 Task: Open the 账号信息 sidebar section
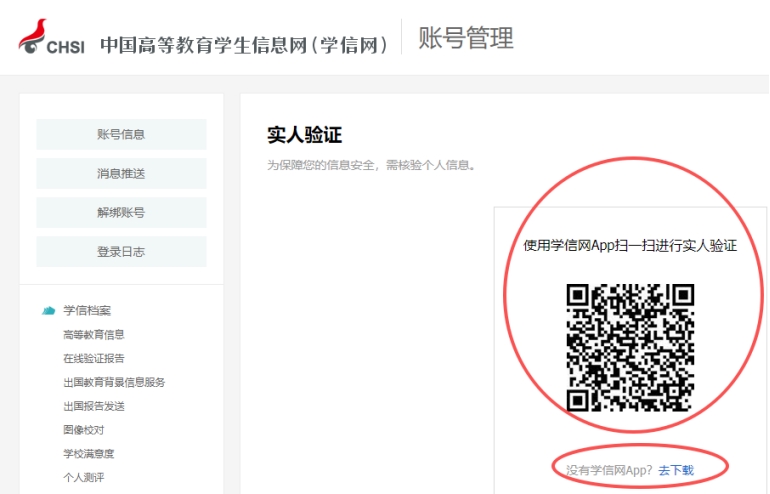(x=121, y=135)
